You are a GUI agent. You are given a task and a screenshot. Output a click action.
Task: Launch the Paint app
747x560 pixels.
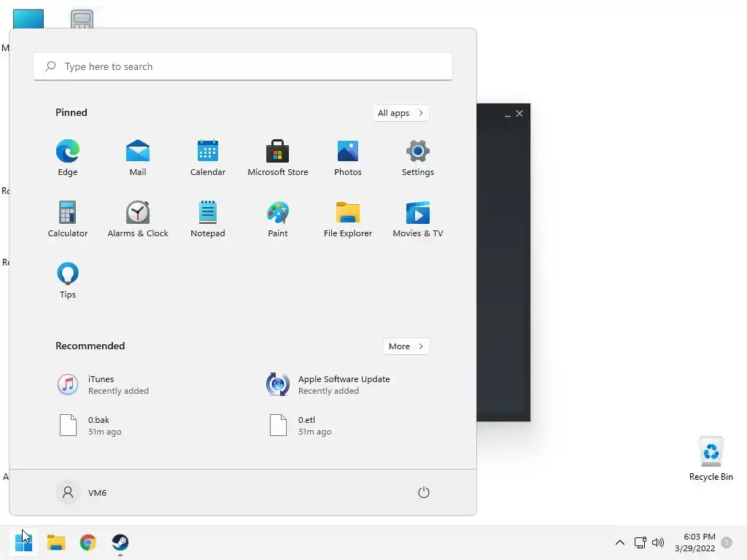[x=278, y=219]
